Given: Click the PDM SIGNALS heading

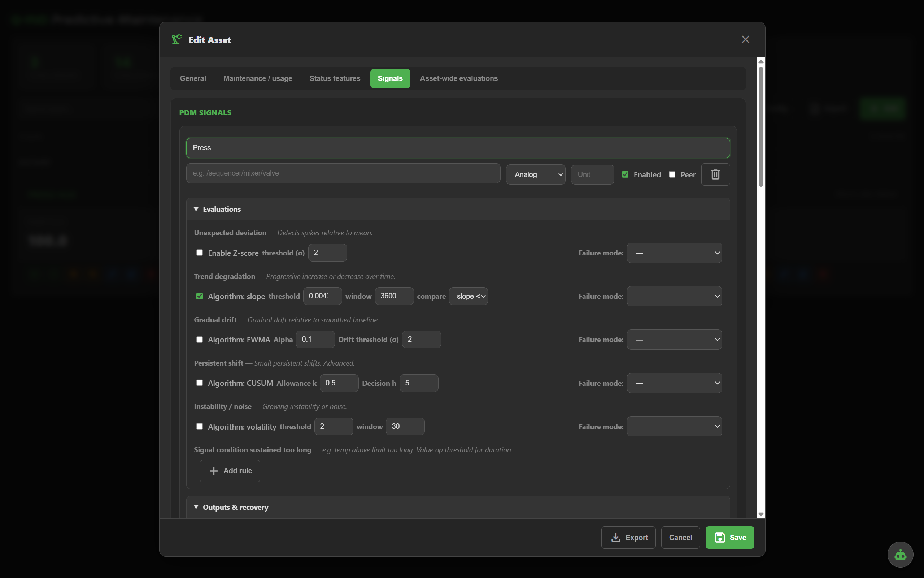Looking at the screenshot, I should [x=205, y=113].
